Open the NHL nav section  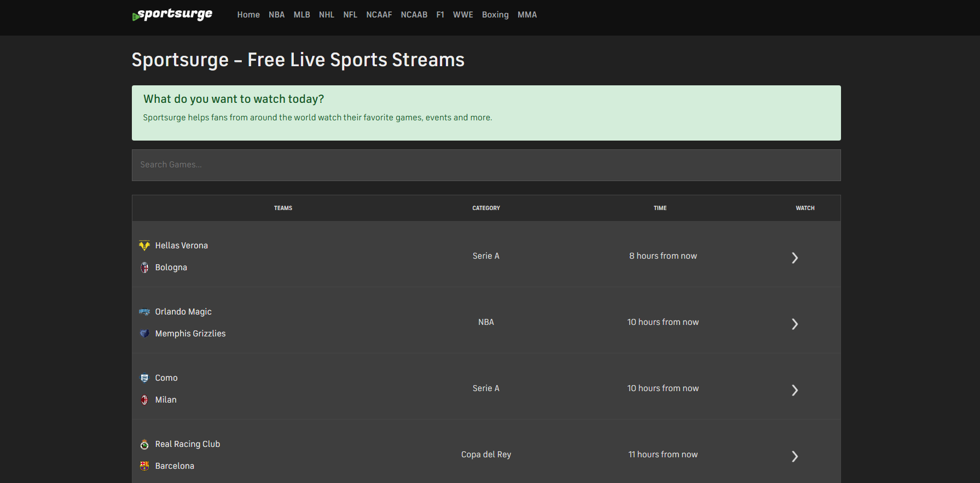pos(327,15)
